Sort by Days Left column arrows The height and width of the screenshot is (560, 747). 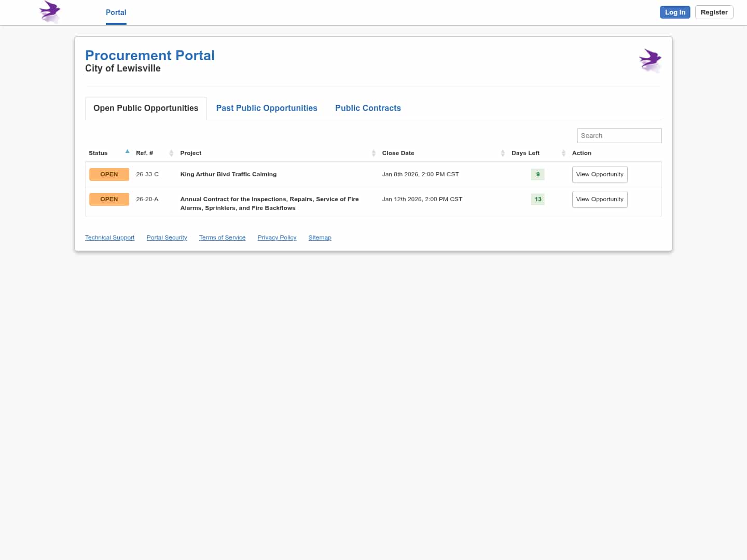[563, 153]
